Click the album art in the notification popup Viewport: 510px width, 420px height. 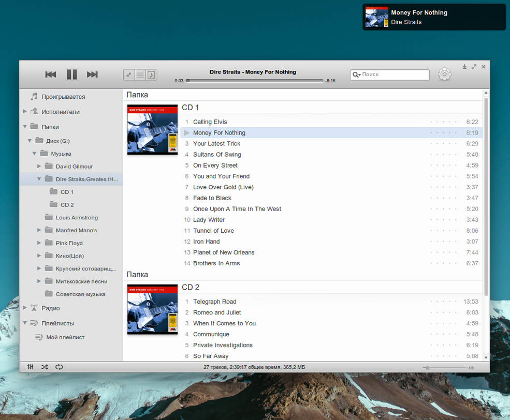pyautogui.click(x=376, y=17)
